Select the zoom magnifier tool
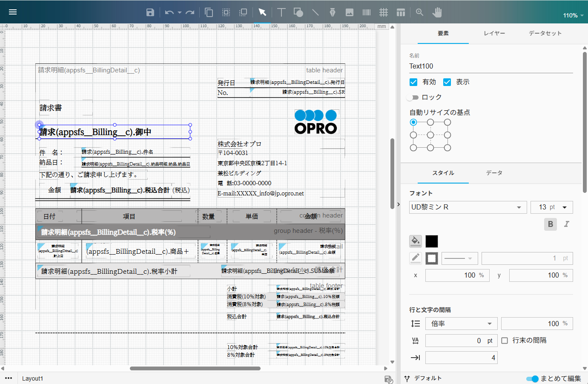This screenshot has width=588, height=384. point(420,12)
